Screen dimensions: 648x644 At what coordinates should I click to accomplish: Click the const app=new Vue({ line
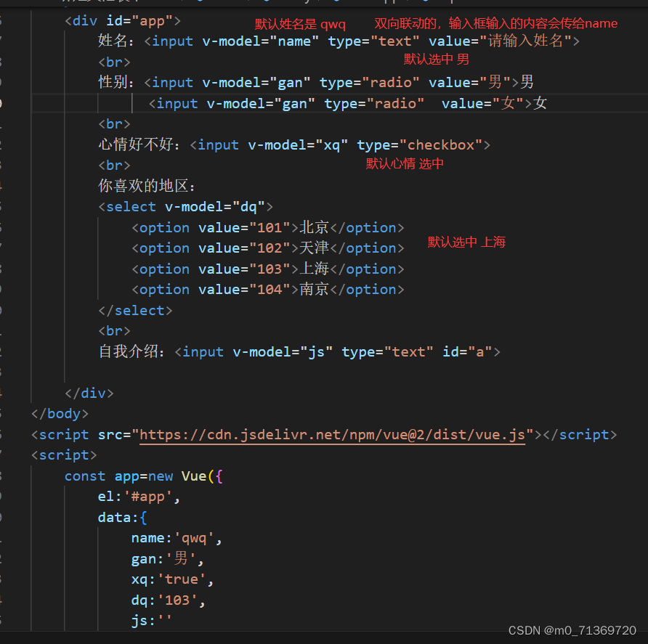[144, 476]
